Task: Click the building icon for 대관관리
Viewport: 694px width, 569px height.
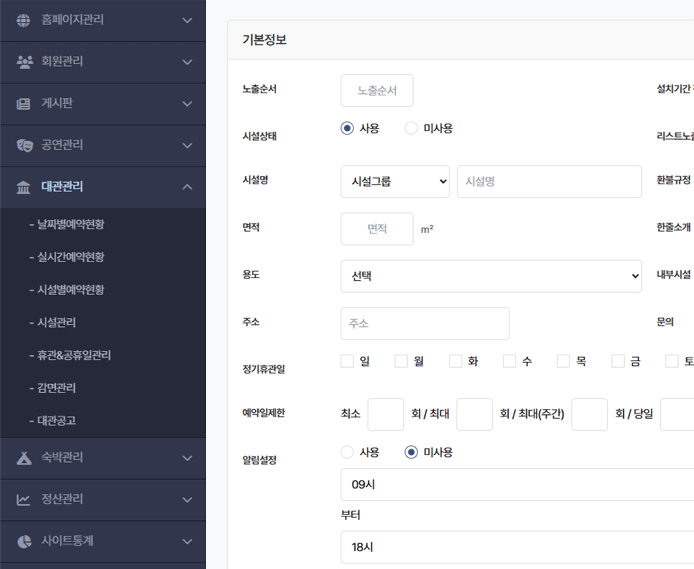Action: pyautogui.click(x=23, y=187)
